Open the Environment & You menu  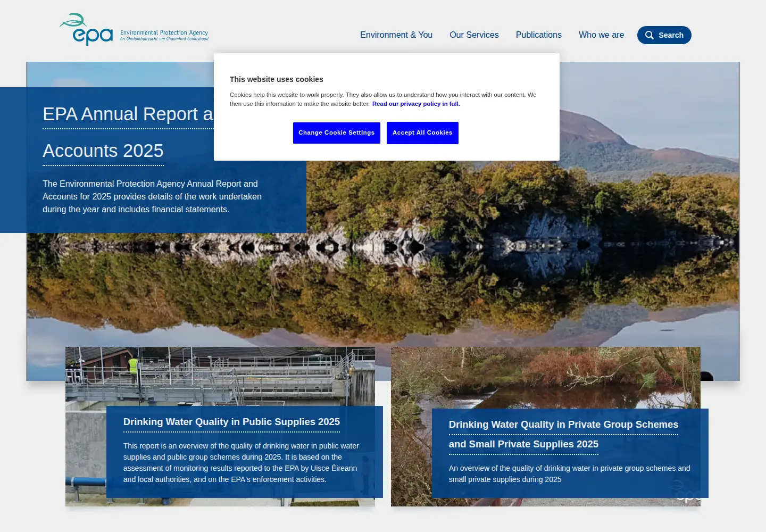coord(396,35)
